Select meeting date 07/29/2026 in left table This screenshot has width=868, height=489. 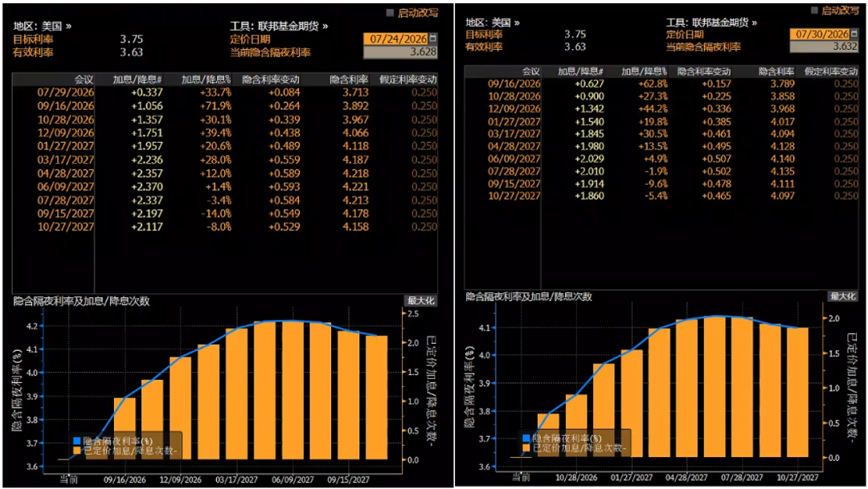pyautogui.click(x=66, y=92)
